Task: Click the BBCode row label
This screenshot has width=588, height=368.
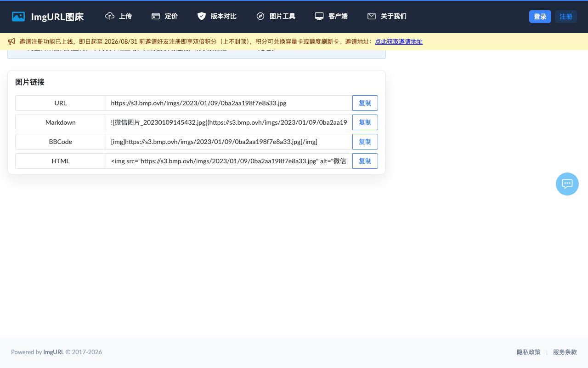Action: pos(61,142)
